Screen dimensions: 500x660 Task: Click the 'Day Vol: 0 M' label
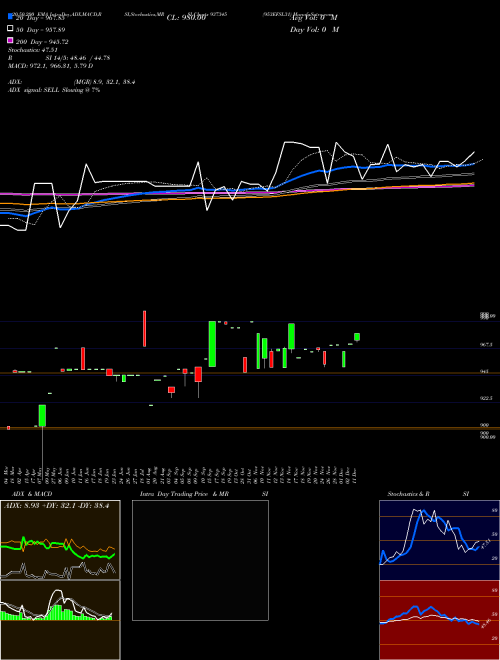(314, 29)
